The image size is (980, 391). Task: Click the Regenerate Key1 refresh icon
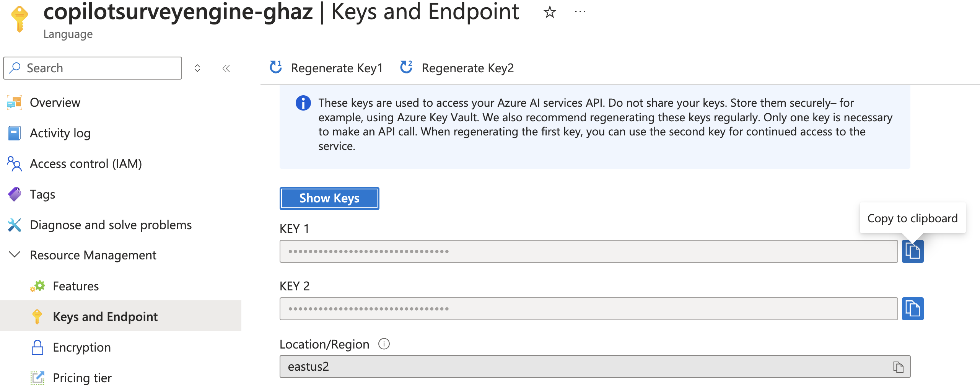click(x=275, y=67)
